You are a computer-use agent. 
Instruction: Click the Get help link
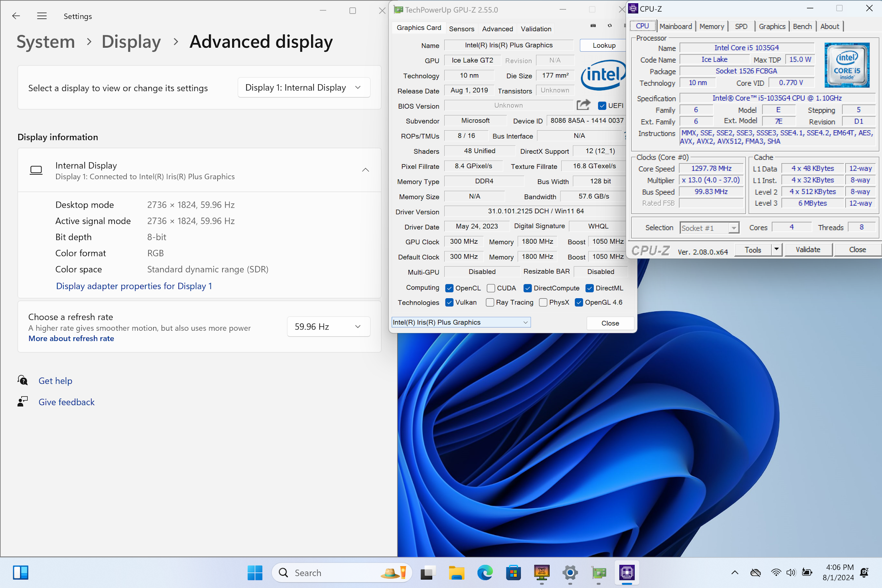point(55,381)
